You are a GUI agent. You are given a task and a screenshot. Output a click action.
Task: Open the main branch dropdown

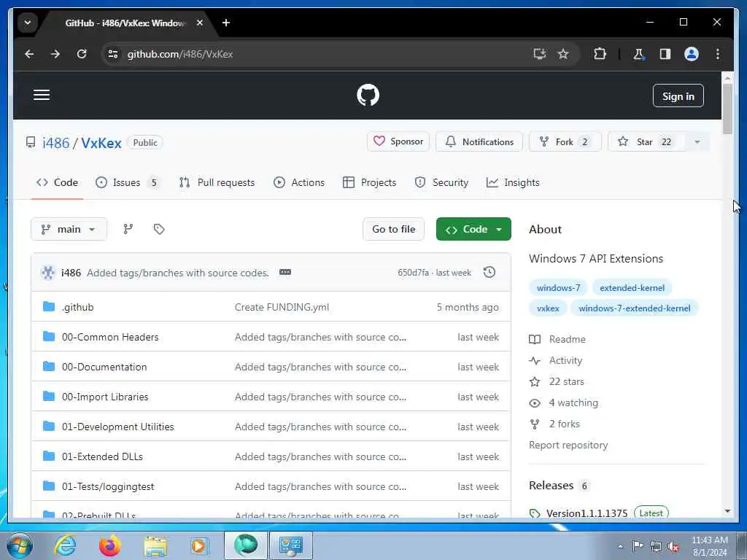click(69, 229)
